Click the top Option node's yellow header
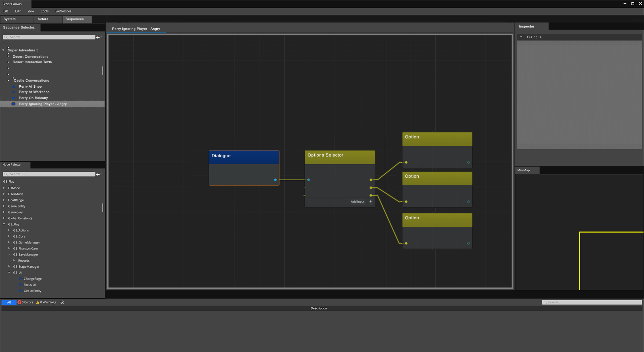The width and height of the screenshot is (644, 352). coord(437,139)
